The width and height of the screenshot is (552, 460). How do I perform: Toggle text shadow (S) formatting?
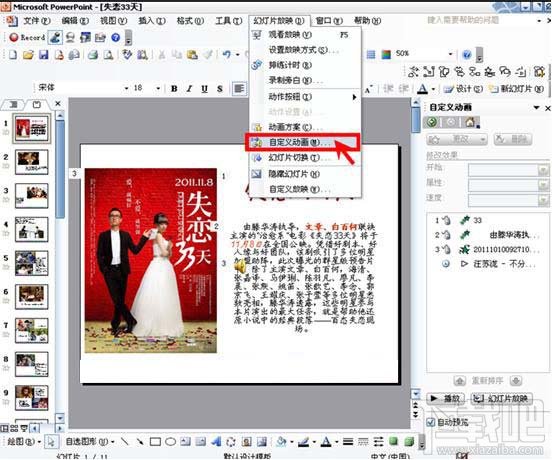[x=220, y=89]
